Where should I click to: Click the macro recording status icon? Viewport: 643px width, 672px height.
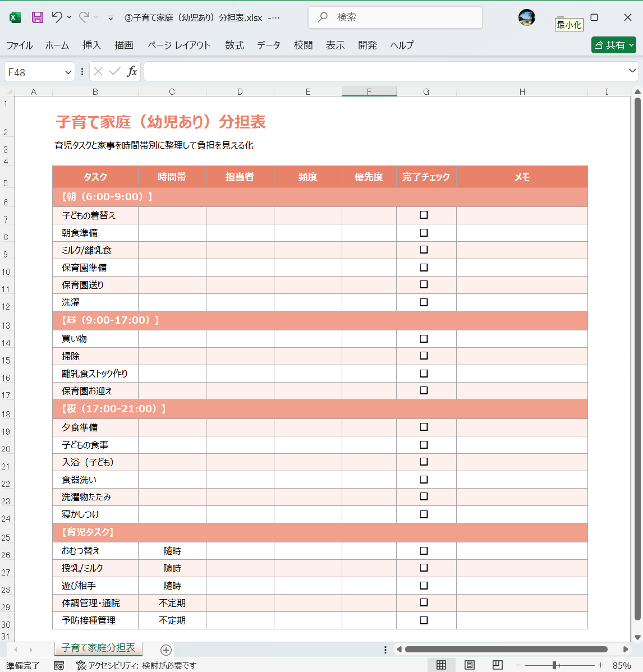59,665
